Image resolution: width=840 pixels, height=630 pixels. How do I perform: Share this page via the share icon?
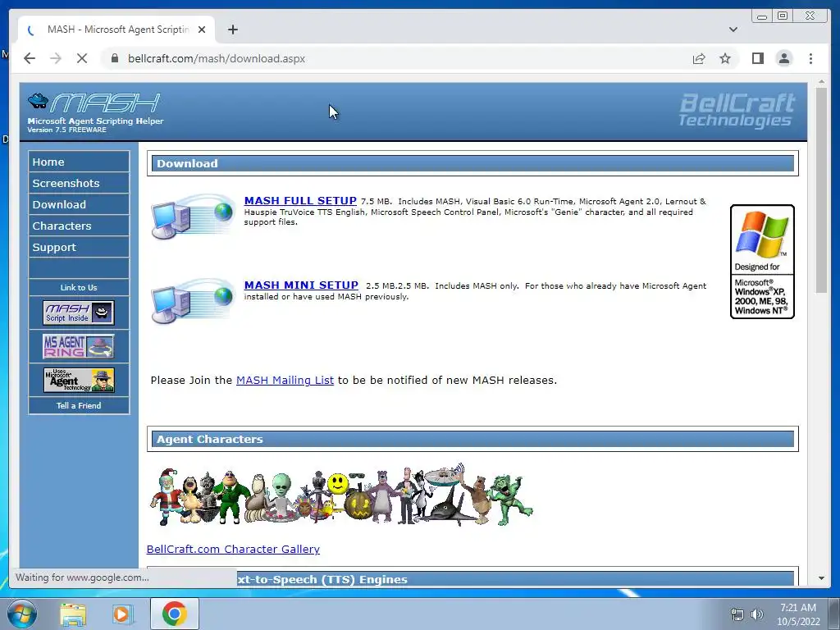tap(699, 58)
